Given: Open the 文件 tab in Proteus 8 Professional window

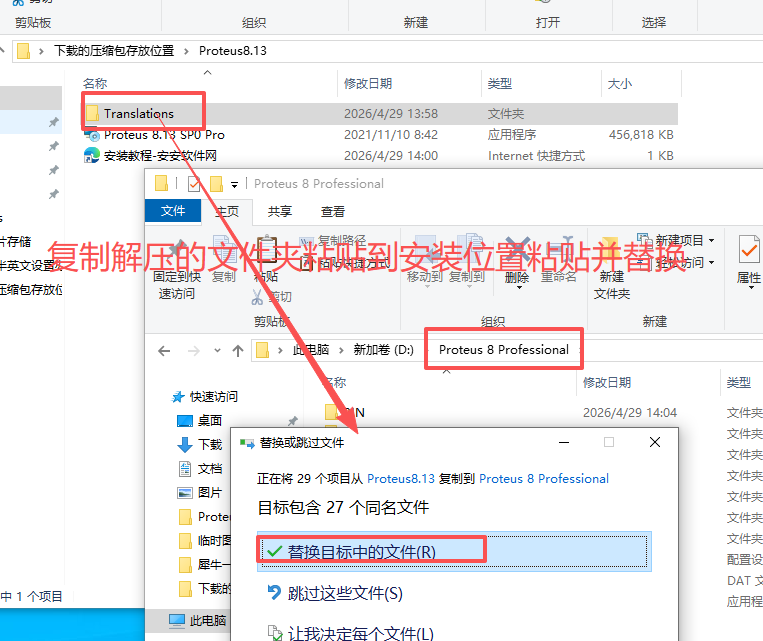Looking at the screenshot, I should coord(173,211).
